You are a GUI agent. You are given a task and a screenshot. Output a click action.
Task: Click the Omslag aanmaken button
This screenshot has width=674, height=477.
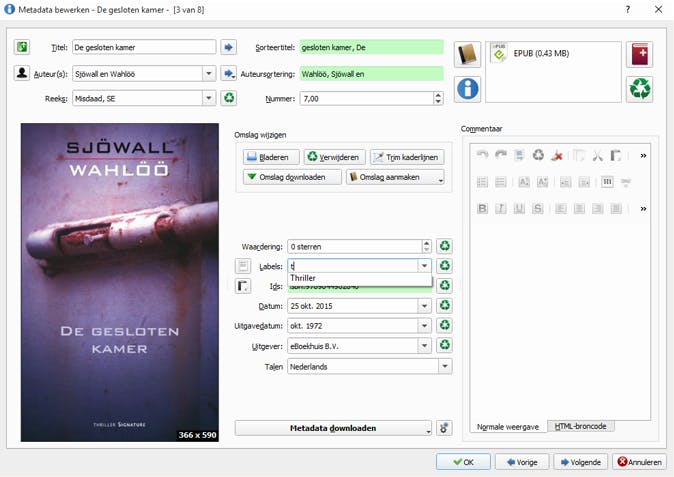tap(395, 177)
